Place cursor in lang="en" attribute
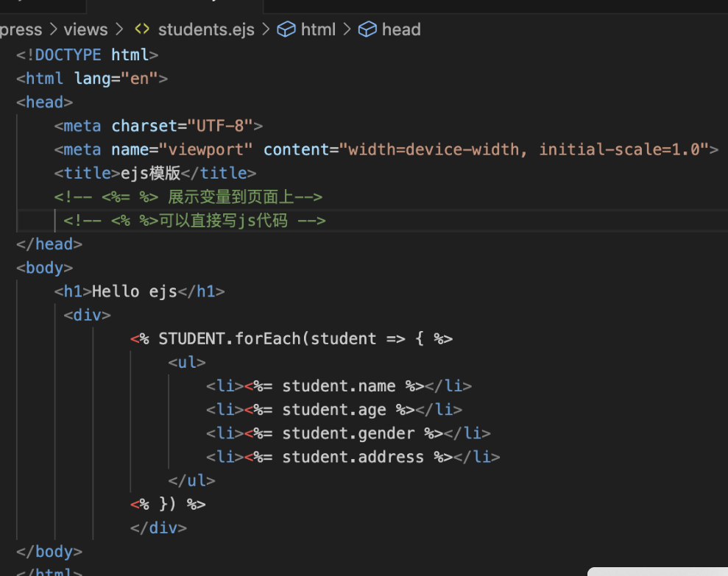Image resolution: width=728 pixels, height=576 pixels. [116, 79]
